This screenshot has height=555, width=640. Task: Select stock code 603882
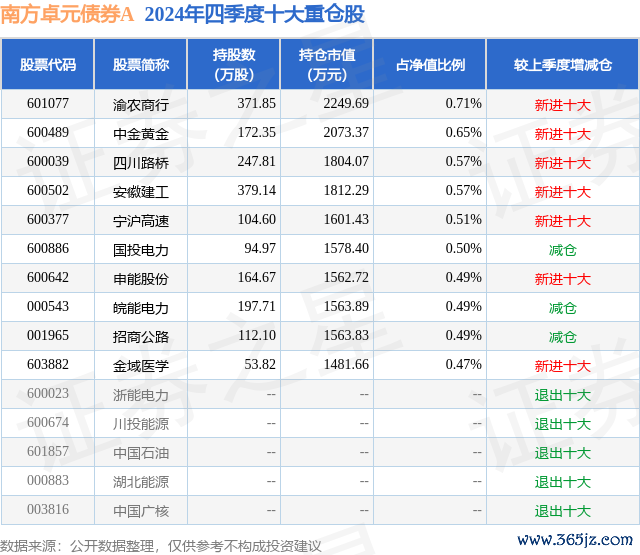[x=48, y=364]
